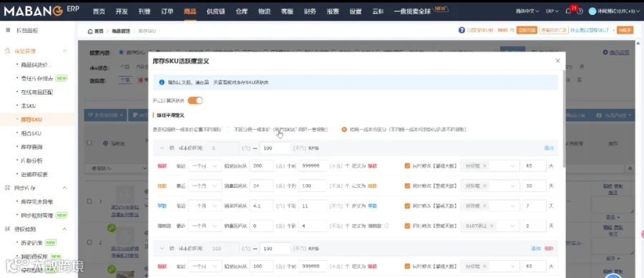Click 添加 link in 0–100 range header
The height and width of the screenshot is (278, 644).
(549, 148)
